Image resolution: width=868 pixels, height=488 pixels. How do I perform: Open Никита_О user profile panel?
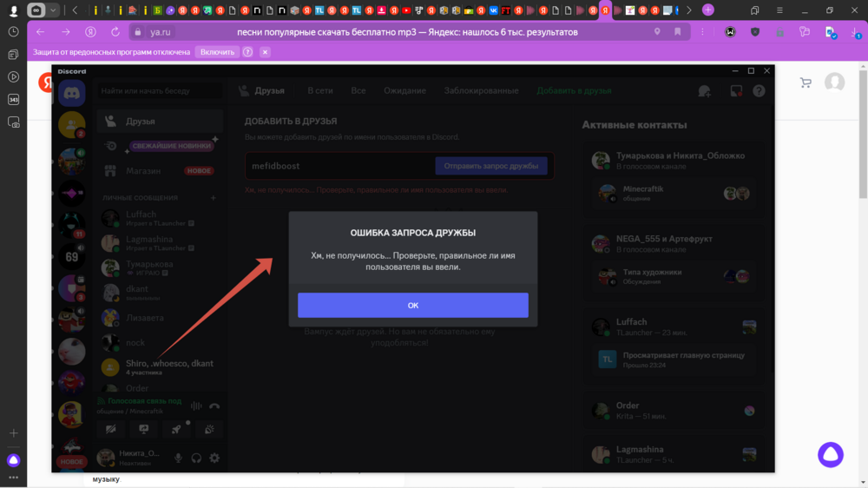pos(133,458)
